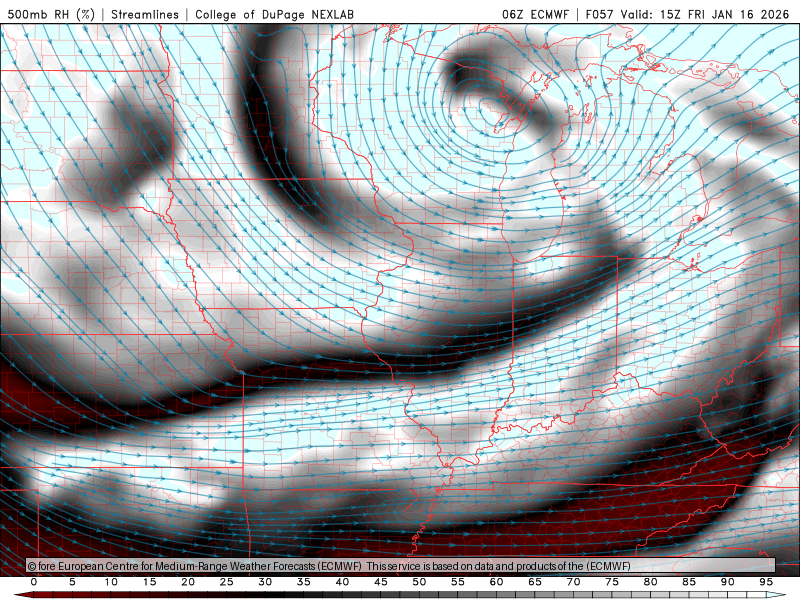
Task: Click the '50' label on the RH scale
Action: point(419,582)
